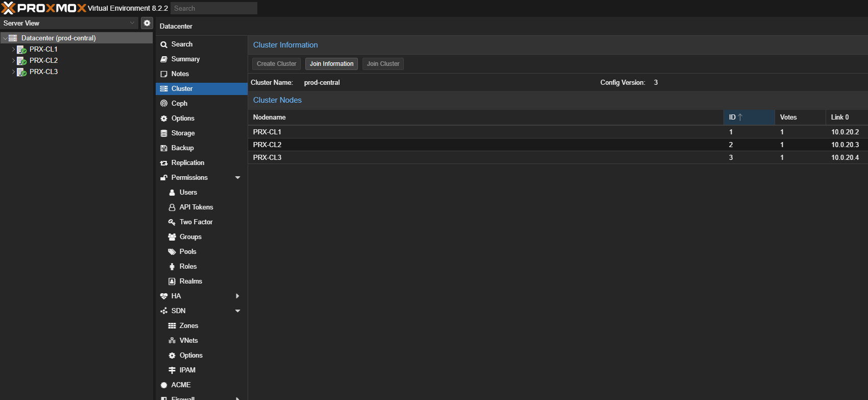Click the tags icon beside Pools

point(172,252)
